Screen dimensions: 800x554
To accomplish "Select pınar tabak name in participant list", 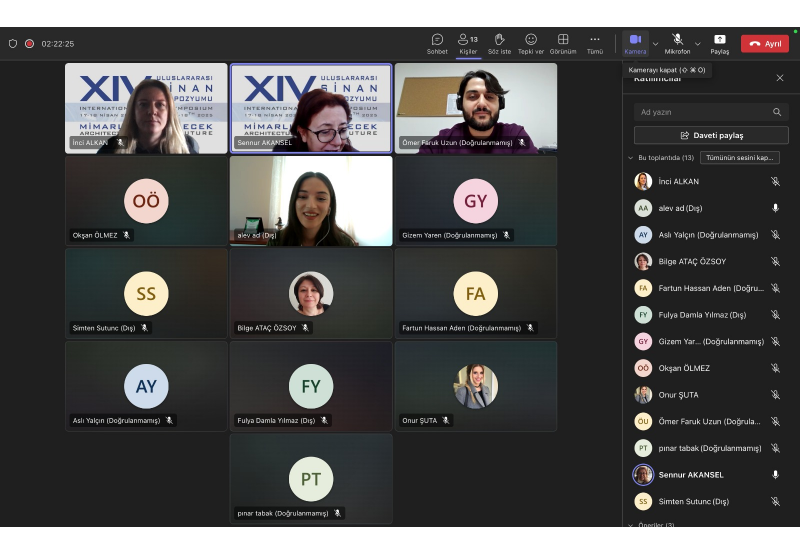I will click(710, 448).
